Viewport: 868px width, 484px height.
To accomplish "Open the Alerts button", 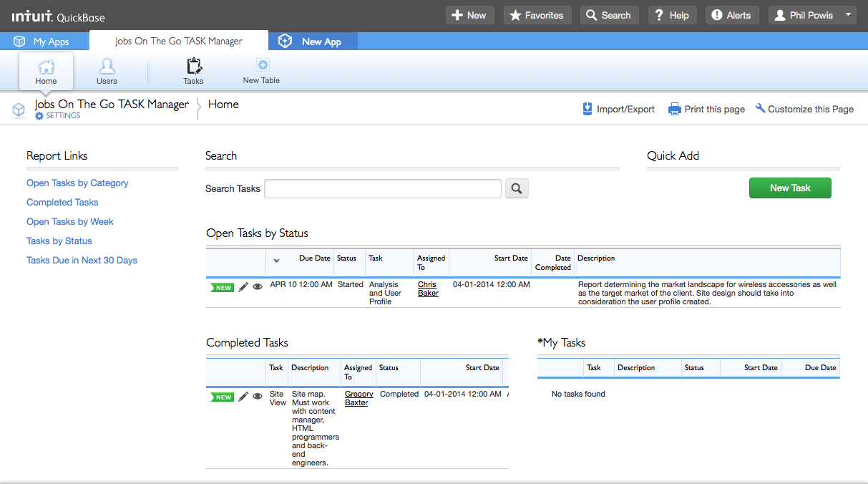I will 732,15.
